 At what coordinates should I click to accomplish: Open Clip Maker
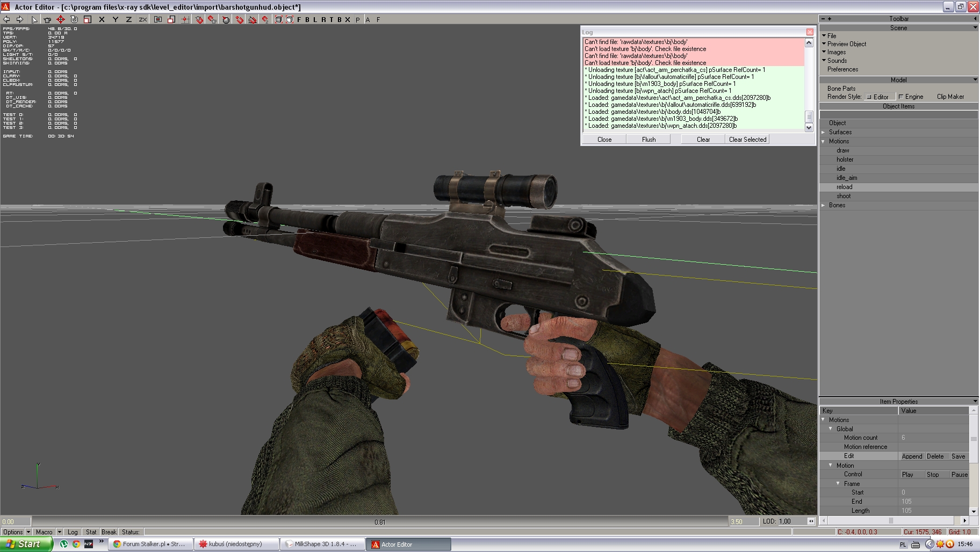[950, 97]
